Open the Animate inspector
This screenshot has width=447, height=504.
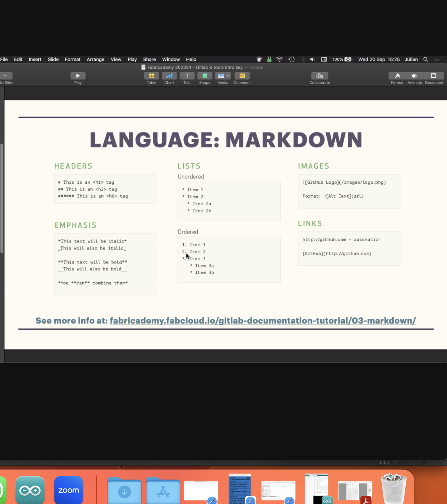click(x=414, y=76)
